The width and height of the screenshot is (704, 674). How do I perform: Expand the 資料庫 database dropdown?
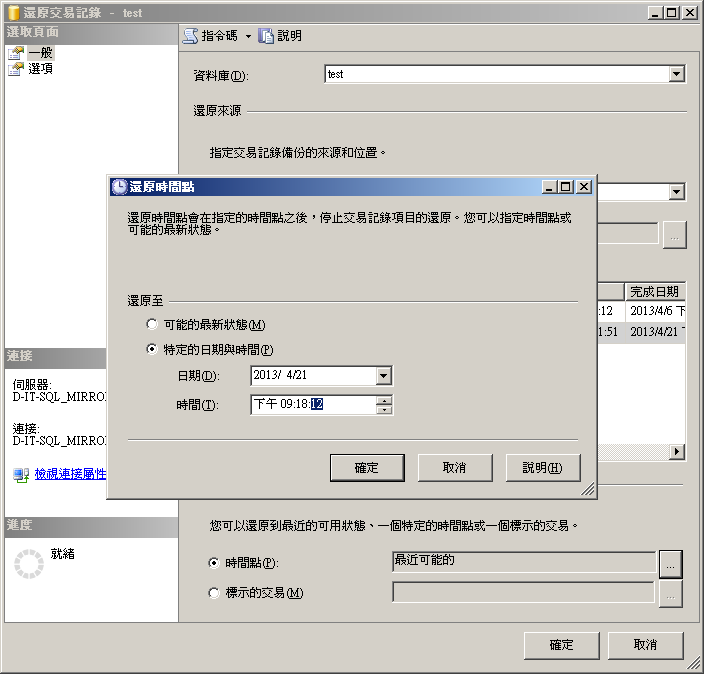[x=677, y=74]
